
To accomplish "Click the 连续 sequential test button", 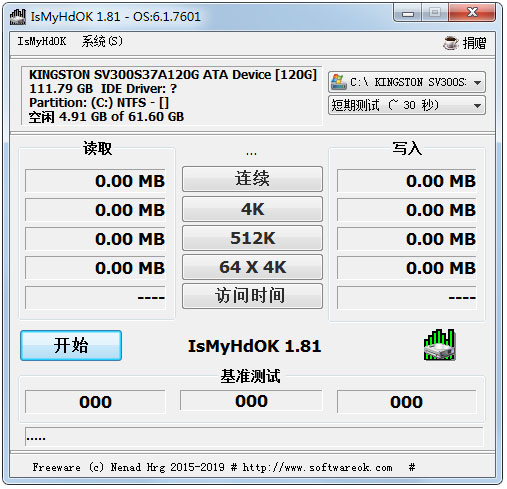I will point(252,179).
